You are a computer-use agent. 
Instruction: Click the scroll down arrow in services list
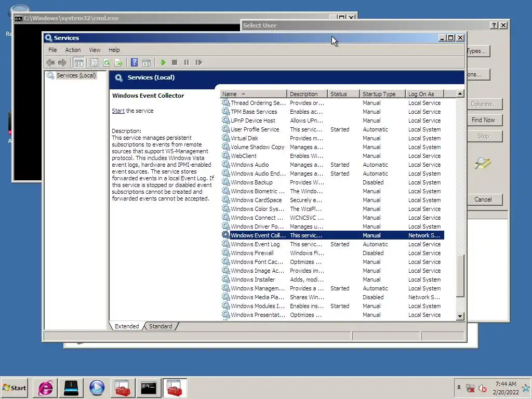[460, 316]
